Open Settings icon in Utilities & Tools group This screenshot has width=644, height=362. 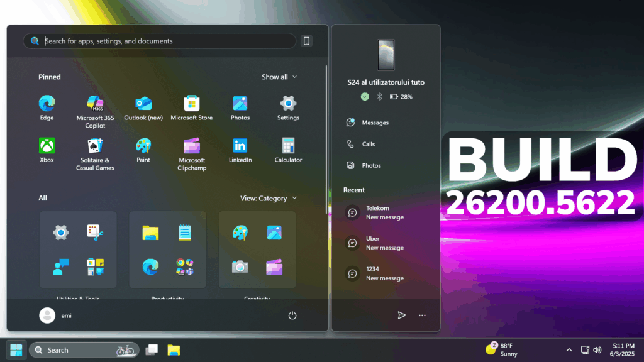(61, 233)
